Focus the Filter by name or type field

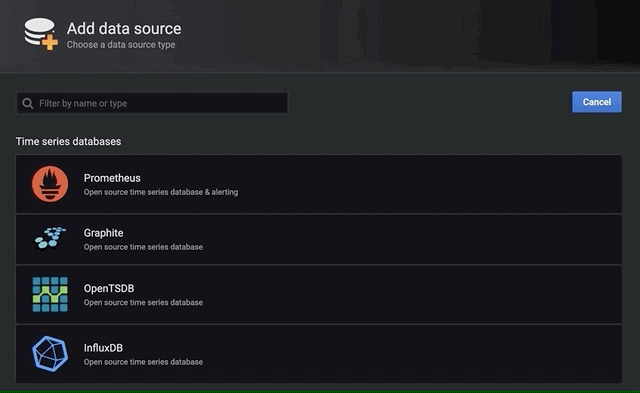point(152,103)
